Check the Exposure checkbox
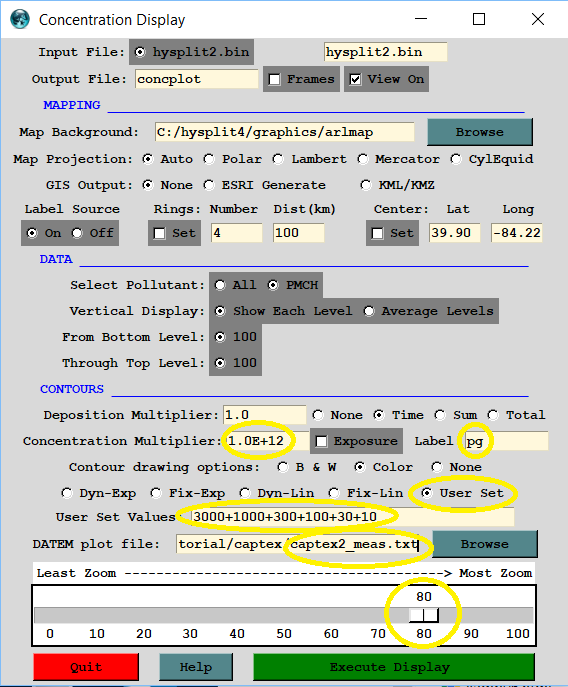568x687 pixels. (322, 441)
